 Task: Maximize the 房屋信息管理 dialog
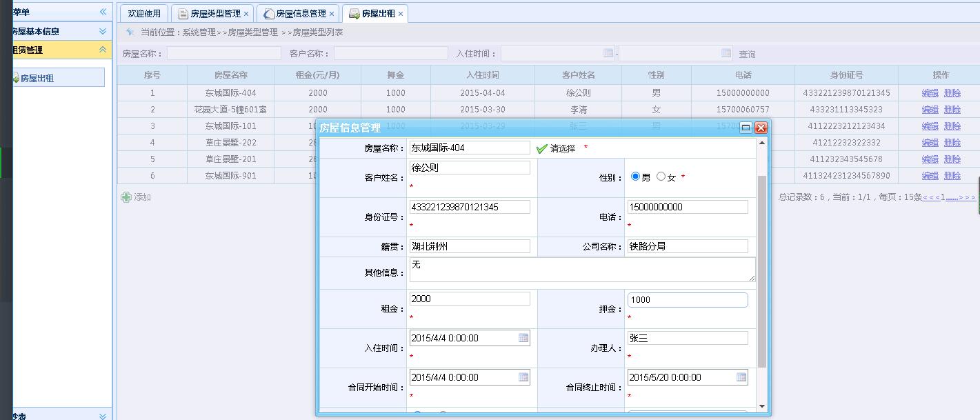coord(746,128)
